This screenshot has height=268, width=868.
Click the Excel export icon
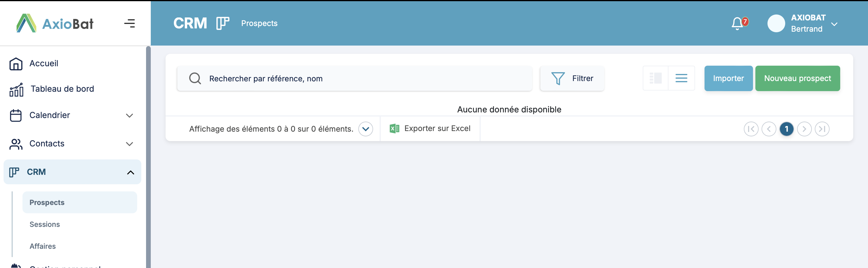click(x=394, y=128)
